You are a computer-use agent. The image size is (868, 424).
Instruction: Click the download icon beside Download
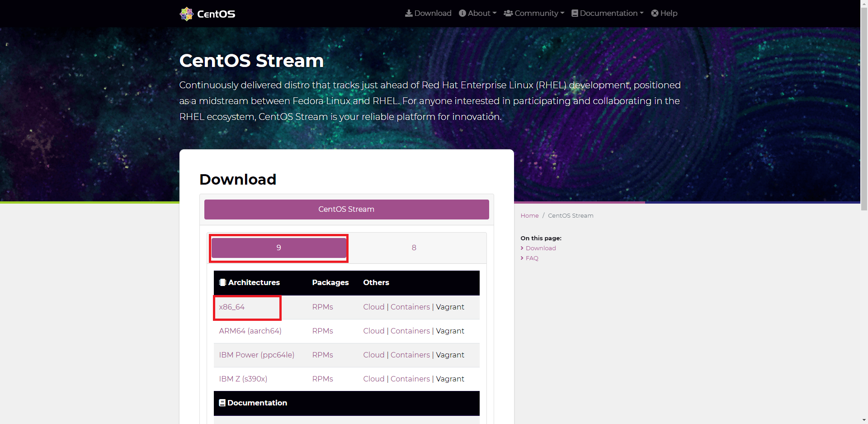coord(408,13)
